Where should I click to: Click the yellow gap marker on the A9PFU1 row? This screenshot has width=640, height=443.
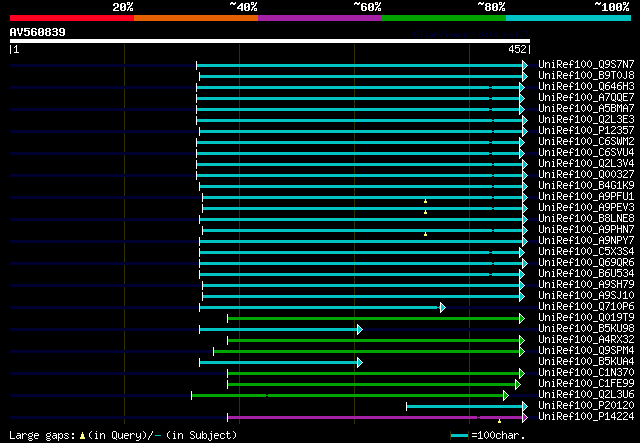pyautogui.click(x=425, y=201)
